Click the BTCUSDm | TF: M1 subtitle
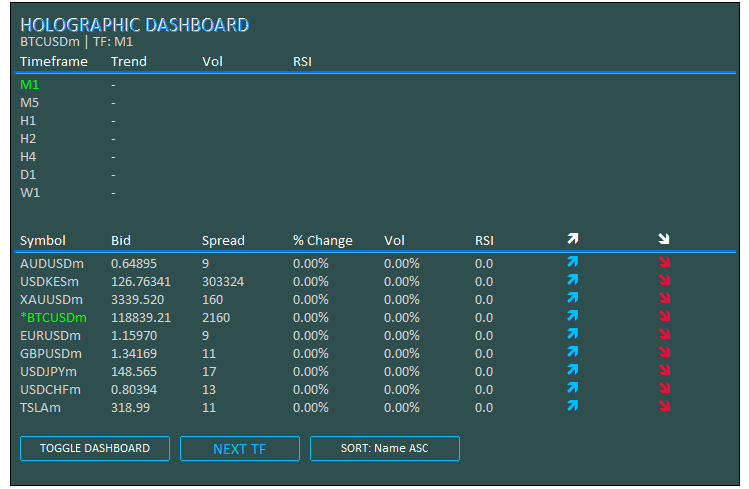 click(76, 42)
